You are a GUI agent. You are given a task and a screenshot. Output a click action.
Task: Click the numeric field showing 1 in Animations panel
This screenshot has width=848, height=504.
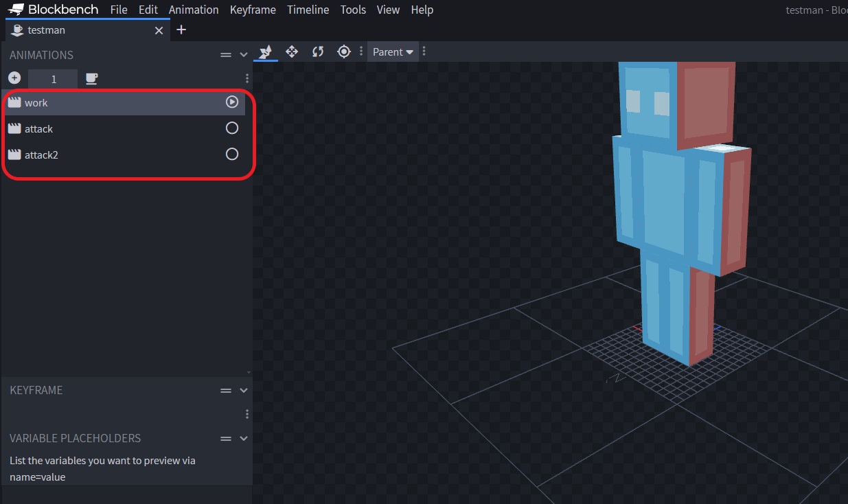[x=53, y=78]
